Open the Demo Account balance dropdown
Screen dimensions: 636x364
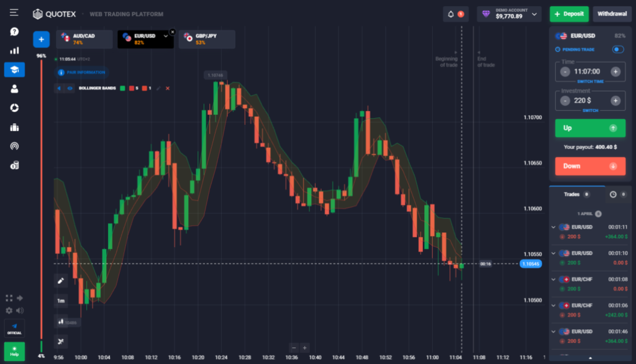509,14
